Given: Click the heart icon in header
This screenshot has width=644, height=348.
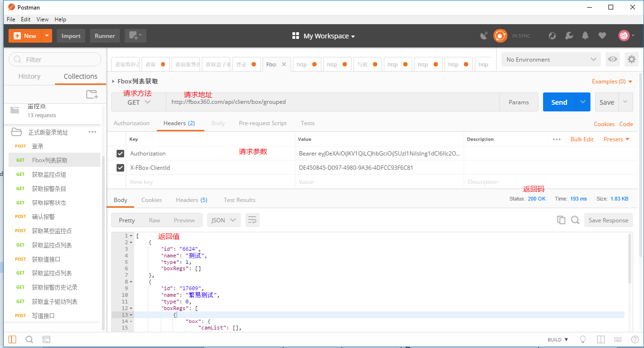Looking at the screenshot, I should click(x=602, y=36).
